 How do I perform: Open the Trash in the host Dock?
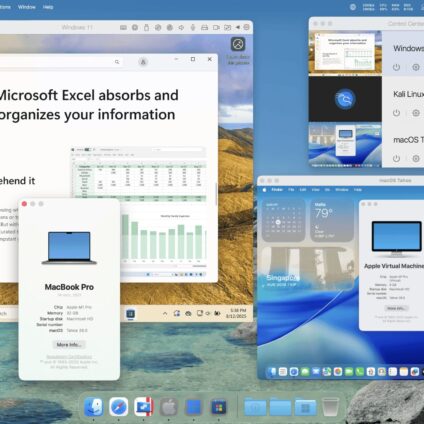330,407
